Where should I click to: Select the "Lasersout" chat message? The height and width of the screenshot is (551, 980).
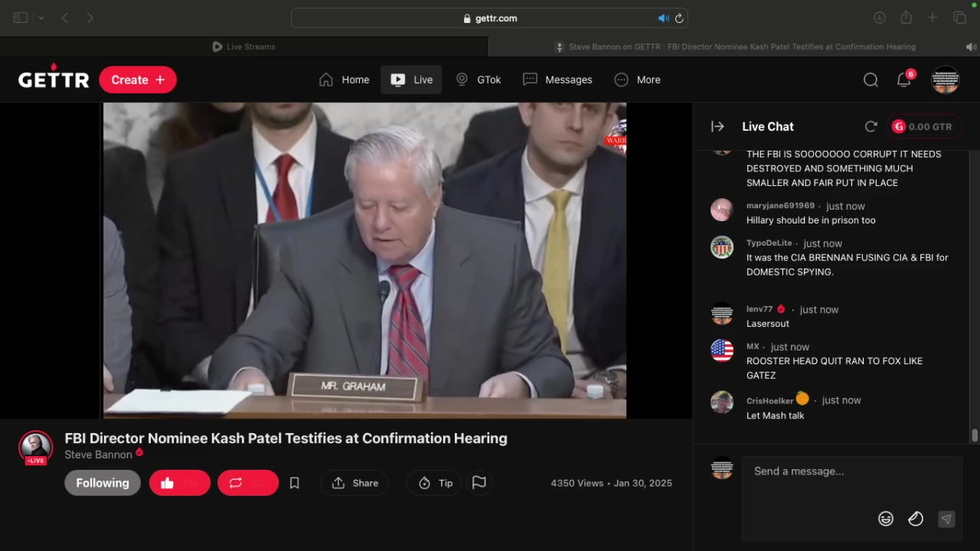[x=768, y=324]
